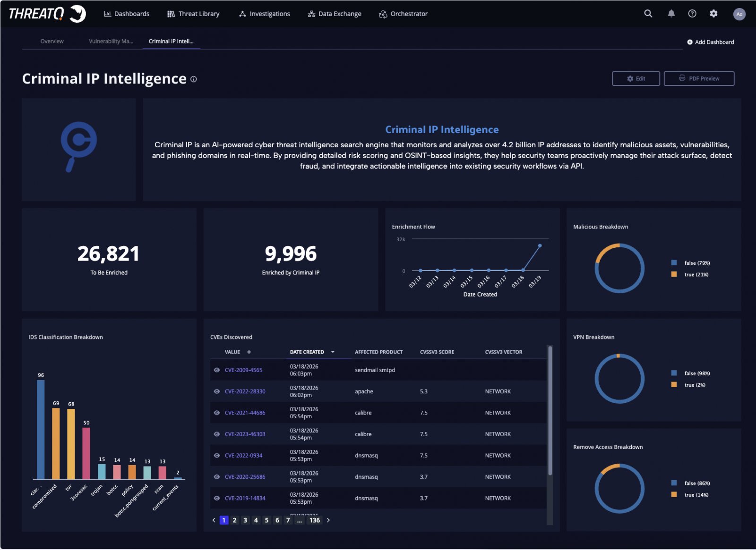Click the CVEs table vertical scrollbar

click(550, 411)
